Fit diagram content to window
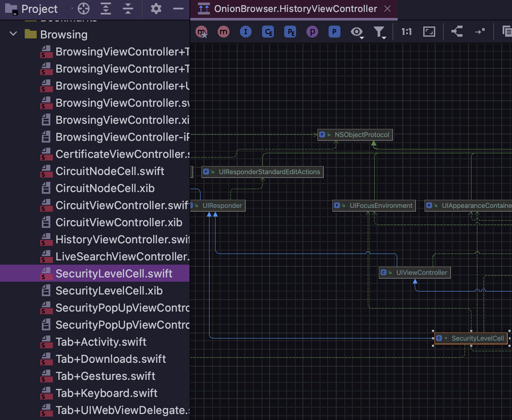Image resolution: width=512 pixels, height=420 pixels. pos(429,32)
